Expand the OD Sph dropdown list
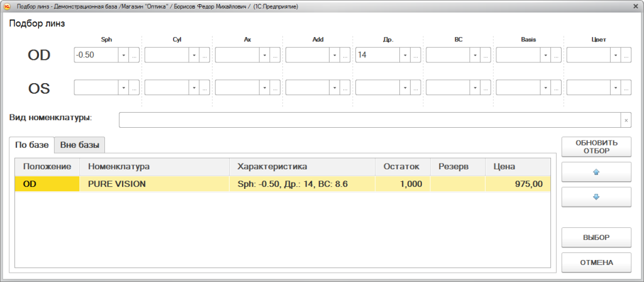Viewport: 644px width, 282px height. tap(124, 55)
